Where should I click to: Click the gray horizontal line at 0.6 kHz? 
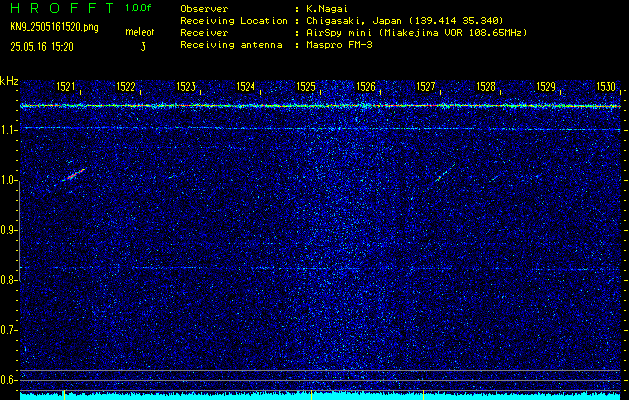320,380
